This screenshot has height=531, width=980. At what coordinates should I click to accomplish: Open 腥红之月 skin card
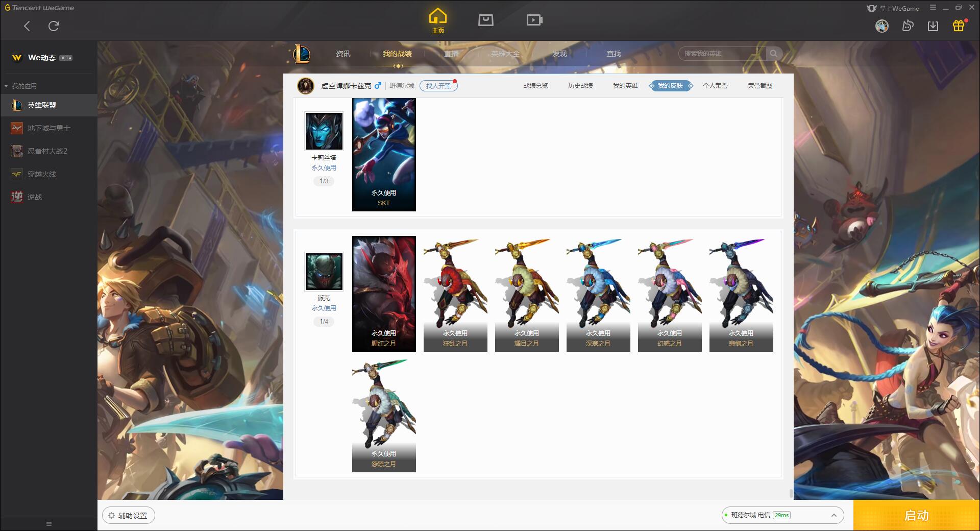(384, 294)
